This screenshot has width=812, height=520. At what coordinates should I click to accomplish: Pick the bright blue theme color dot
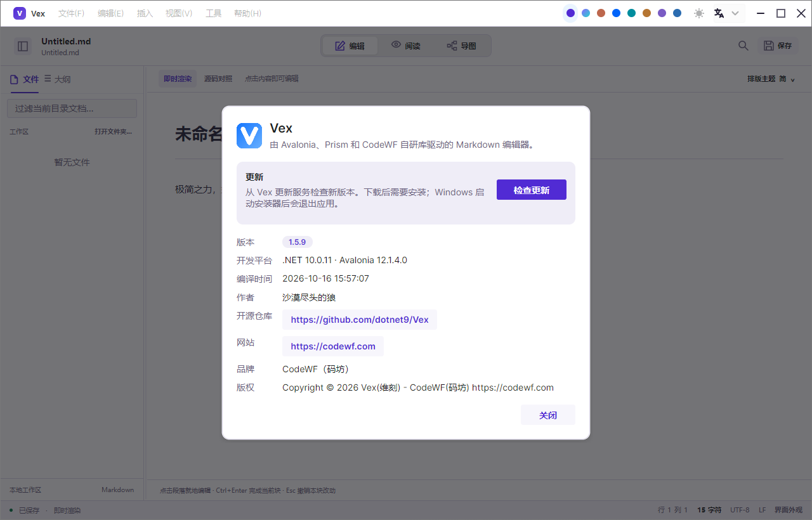616,13
